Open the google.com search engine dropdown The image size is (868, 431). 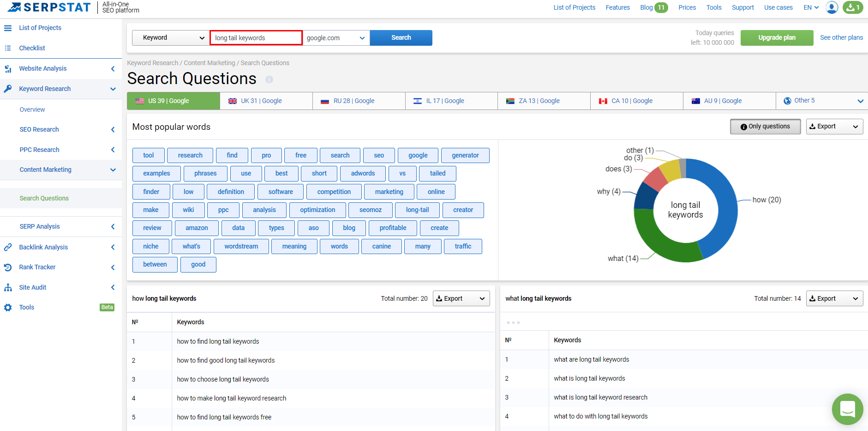[335, 37]
